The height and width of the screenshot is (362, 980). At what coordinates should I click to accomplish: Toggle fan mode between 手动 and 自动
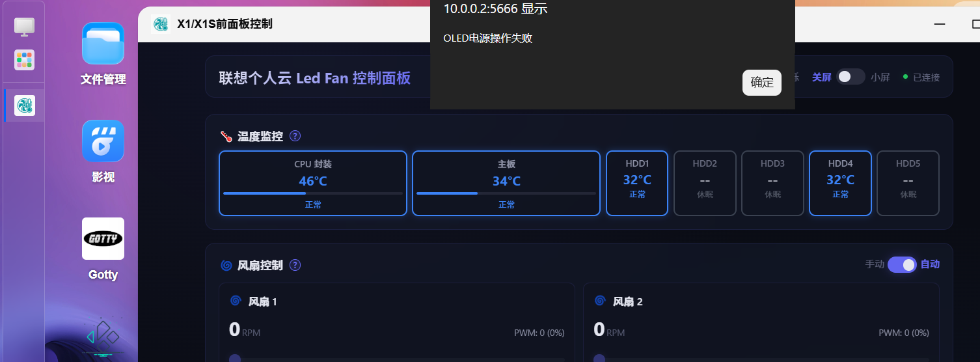tap(902, 264)
